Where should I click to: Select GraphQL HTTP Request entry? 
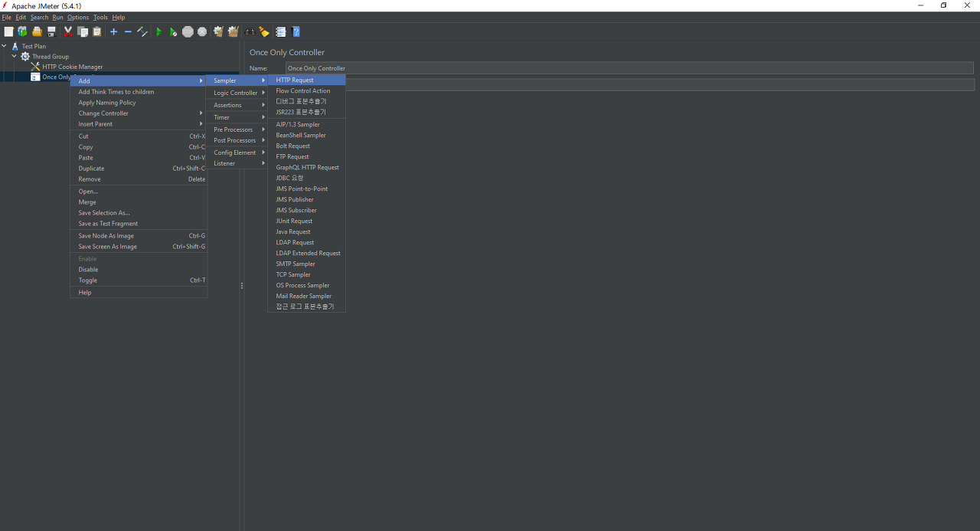[306, 167]
